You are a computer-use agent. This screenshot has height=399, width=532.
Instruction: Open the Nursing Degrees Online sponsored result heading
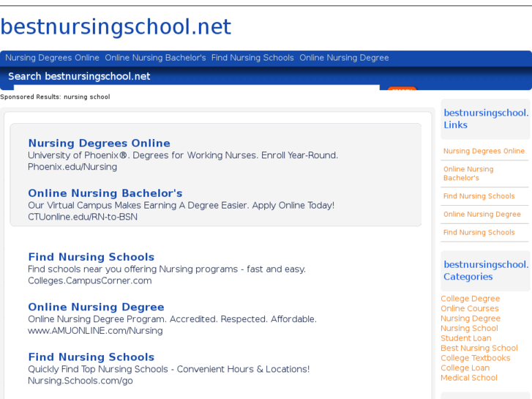point(99,143)
